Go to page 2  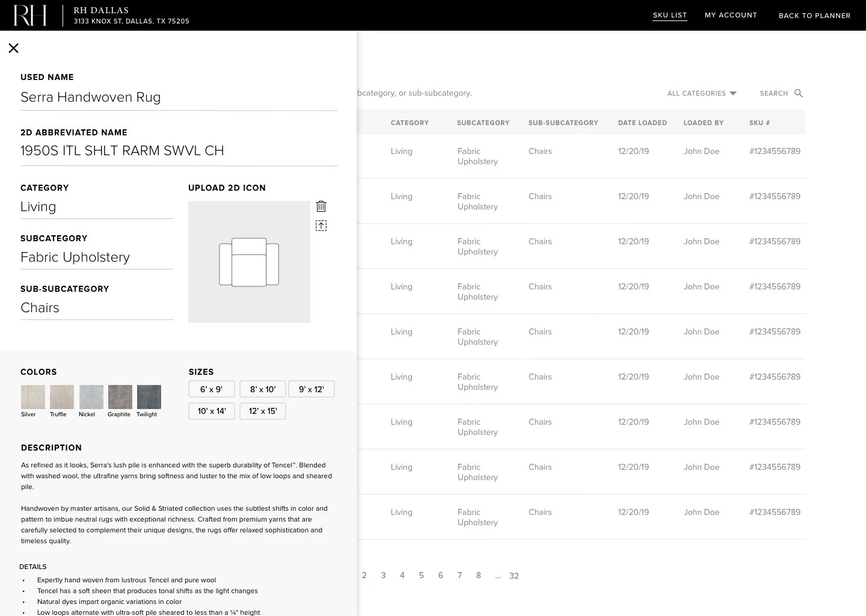coord(364,576)
